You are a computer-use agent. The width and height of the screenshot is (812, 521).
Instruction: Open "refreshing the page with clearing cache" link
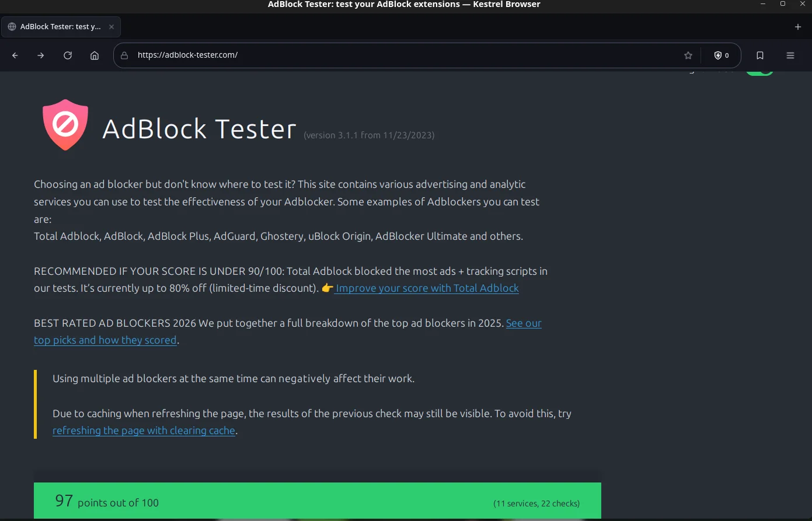tap(144, 431)
